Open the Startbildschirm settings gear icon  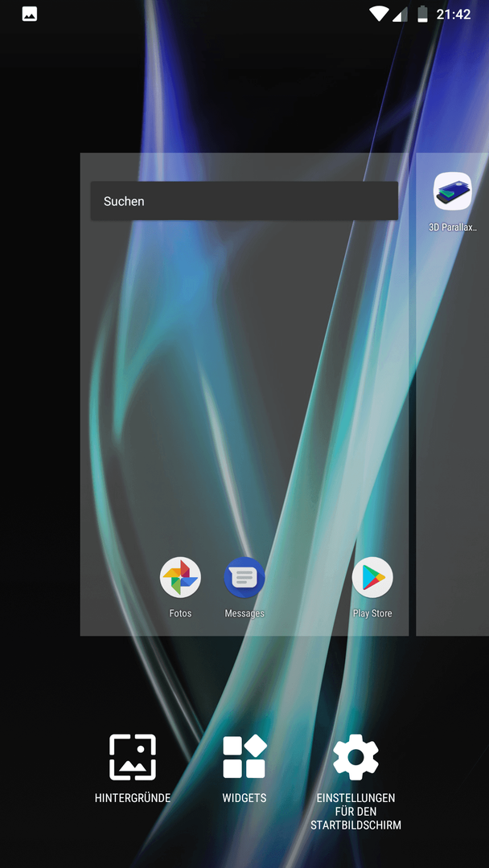click(355, 757)
